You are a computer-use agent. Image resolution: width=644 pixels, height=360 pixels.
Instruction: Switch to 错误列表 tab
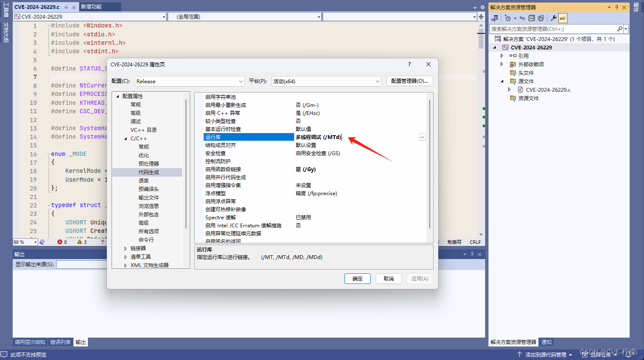click(60, 342)
